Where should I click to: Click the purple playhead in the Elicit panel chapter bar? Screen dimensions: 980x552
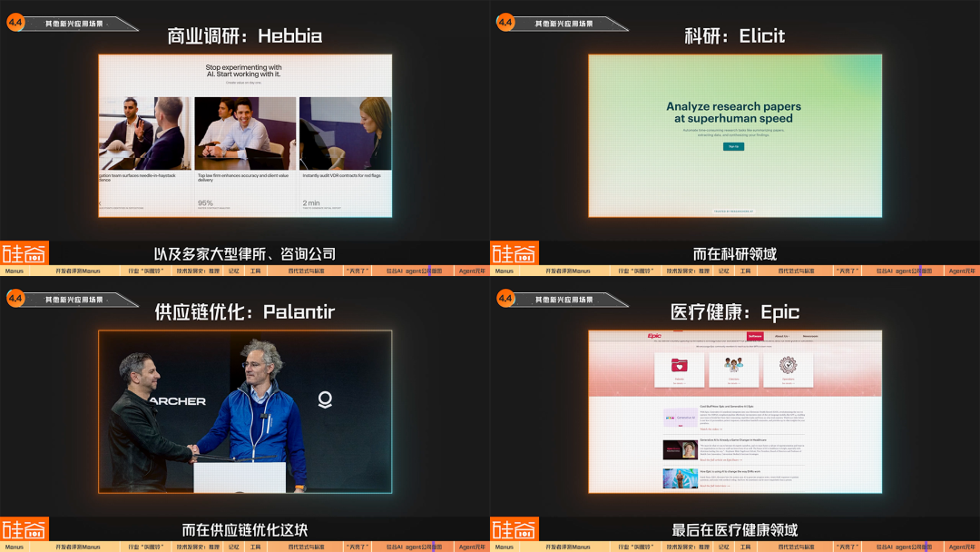tap(919, 271)
